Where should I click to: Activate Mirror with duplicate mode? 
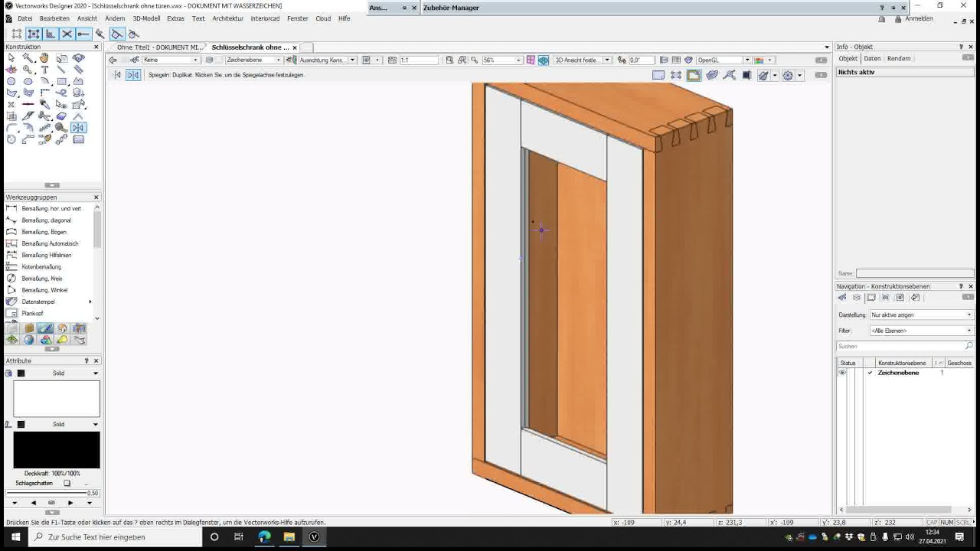click(x=133, y=75)
